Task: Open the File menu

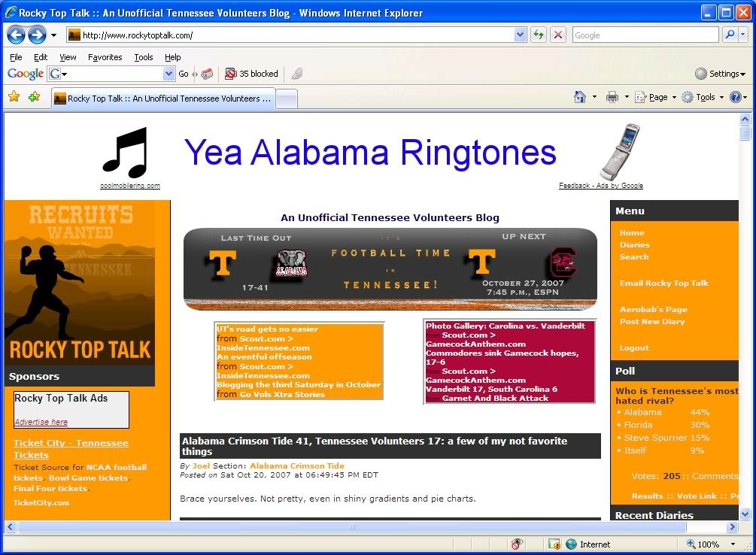Action: (16, 57)
